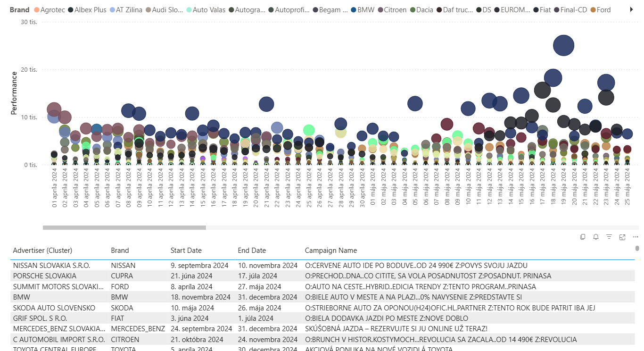Select BMW in the chart legend
Viewport: 644px width, 351px height.
[362, 10]
